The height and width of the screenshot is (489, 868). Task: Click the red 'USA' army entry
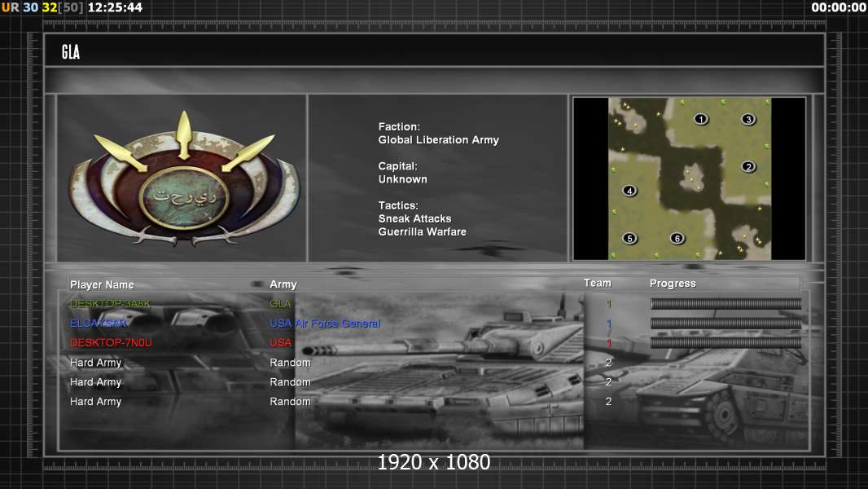(281, 343)
